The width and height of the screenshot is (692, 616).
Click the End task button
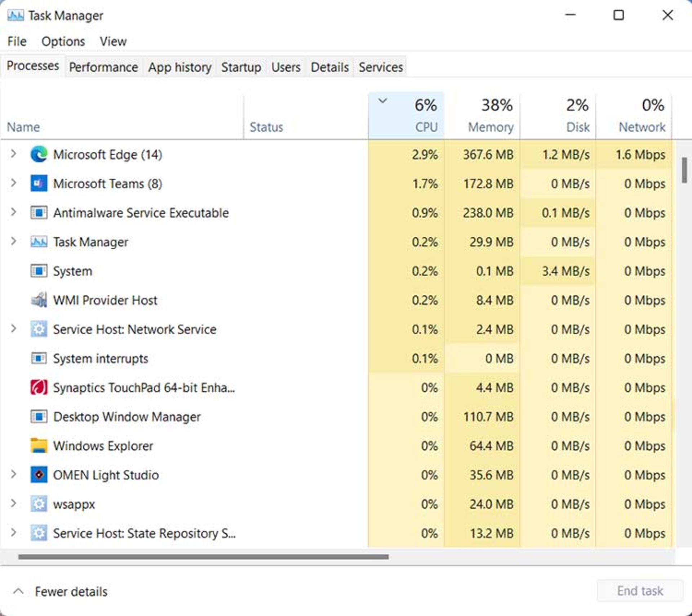(x=640, y=591)
